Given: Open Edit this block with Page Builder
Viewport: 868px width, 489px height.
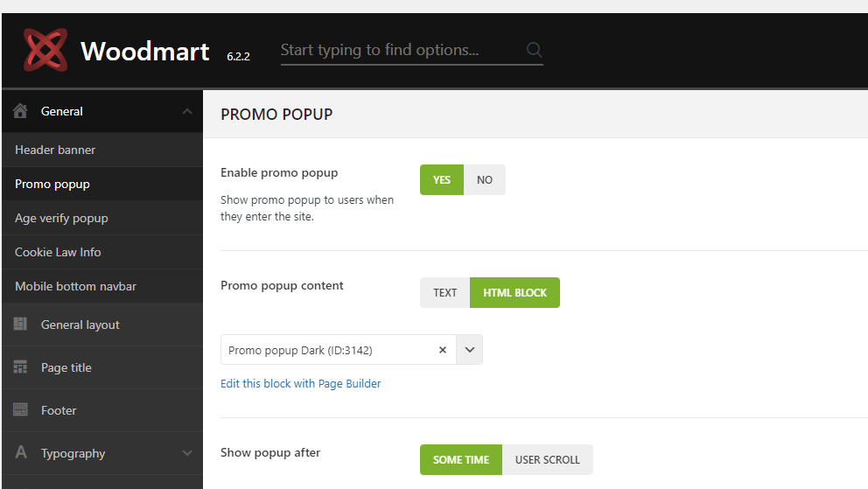Looking at the screenshot, I should [x=301, y=383].
